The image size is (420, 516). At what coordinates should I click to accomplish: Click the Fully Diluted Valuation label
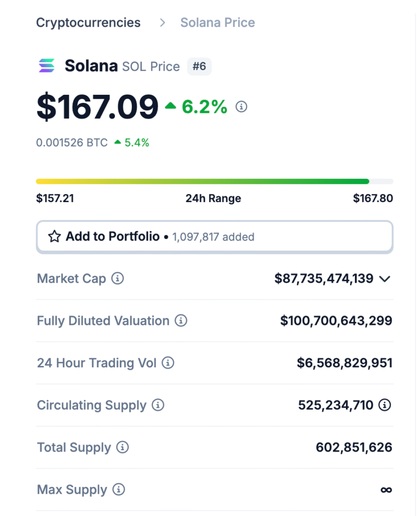click(x=103, y=321)
